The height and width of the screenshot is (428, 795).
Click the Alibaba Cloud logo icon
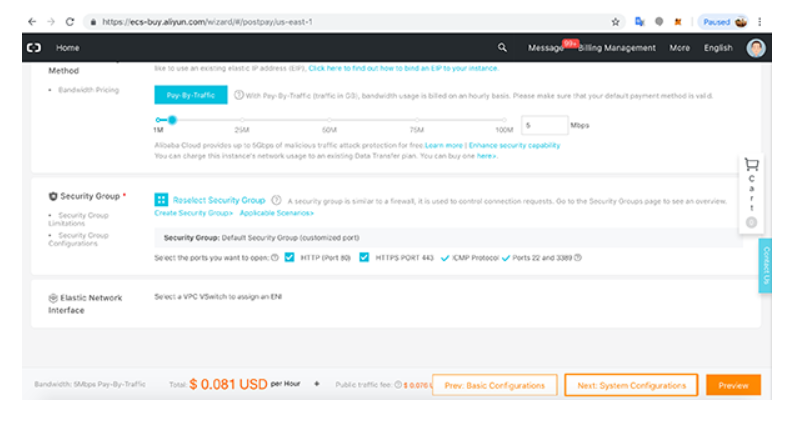34,48
